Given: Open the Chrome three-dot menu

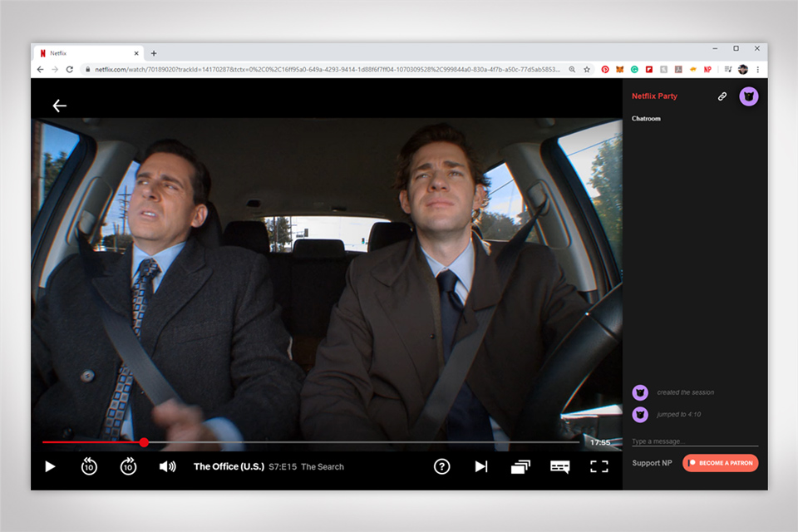Looking at the screenshot, I should click(x=758, y=70).
